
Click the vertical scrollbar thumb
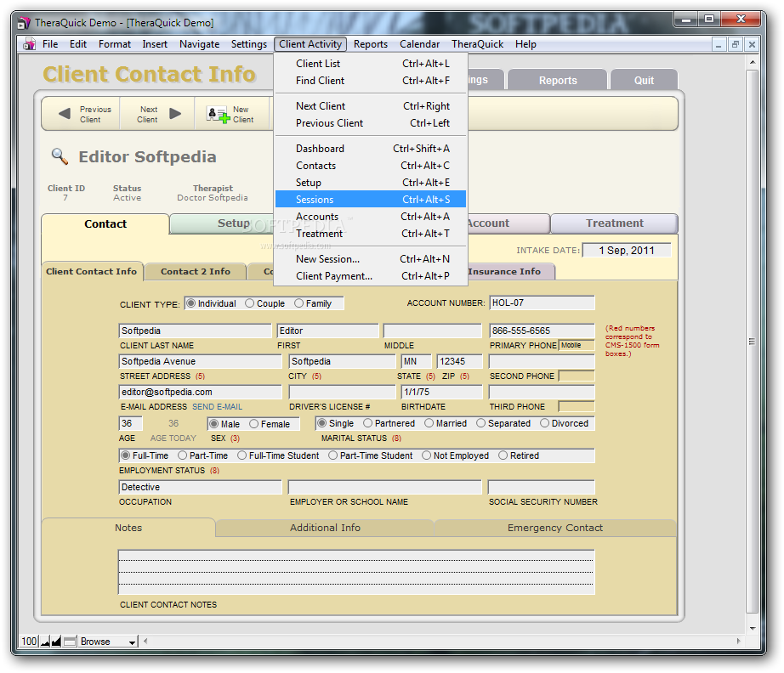752,342
